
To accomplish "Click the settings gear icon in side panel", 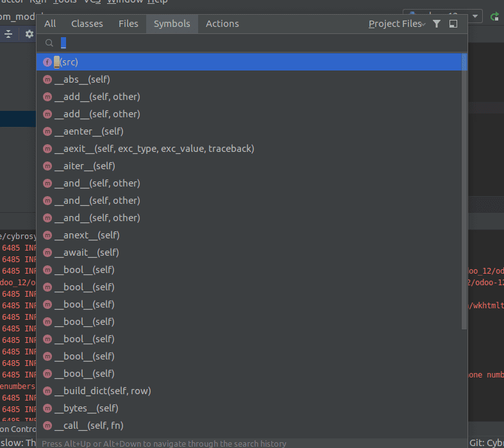I will click(29, 34).
